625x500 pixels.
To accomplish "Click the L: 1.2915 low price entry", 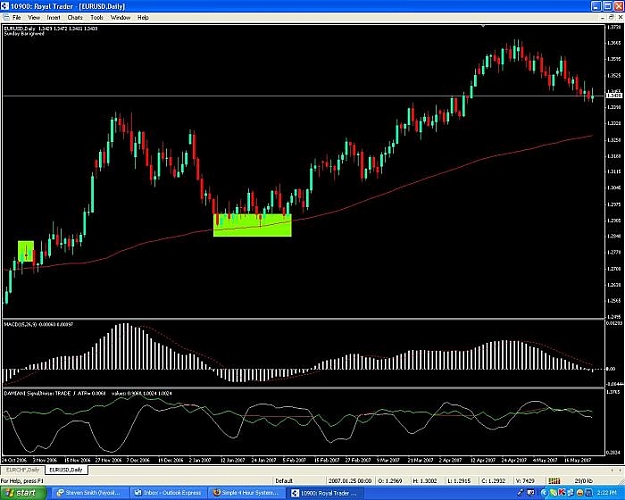I will [460, 481].
